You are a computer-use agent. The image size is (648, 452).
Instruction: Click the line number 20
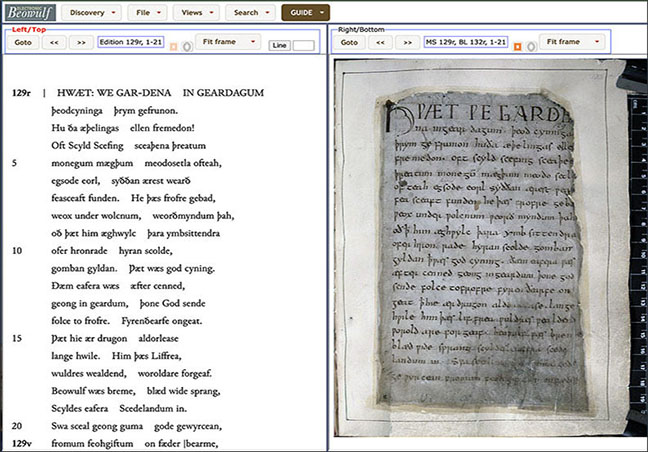point(17,426)
